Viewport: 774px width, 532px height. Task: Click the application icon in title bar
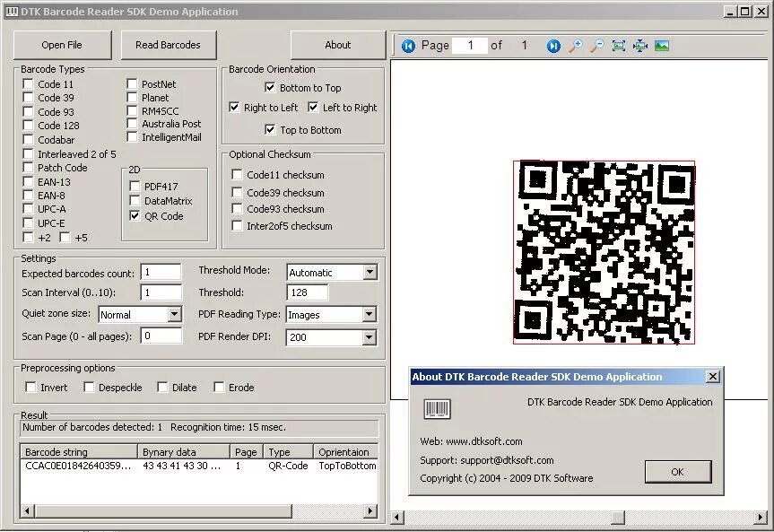click(x=12, y=12)
